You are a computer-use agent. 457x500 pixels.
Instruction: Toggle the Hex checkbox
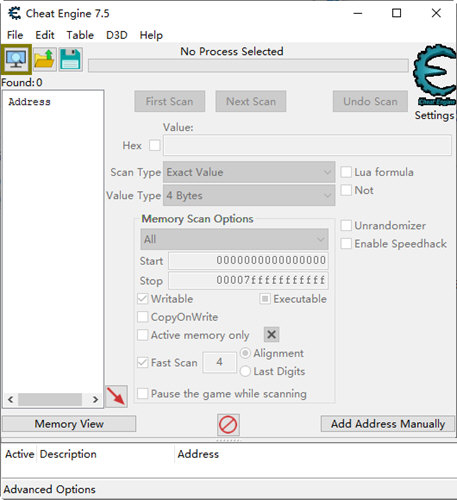pyautogui.click(x=154, y=145)
